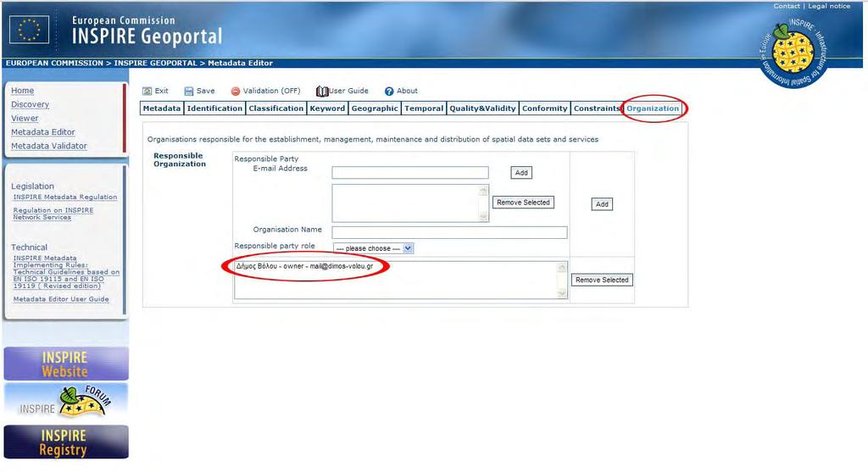Screen dimensions: 868x472
Task: Switch to the Metadata tab
Action: (x=162, y=108)
